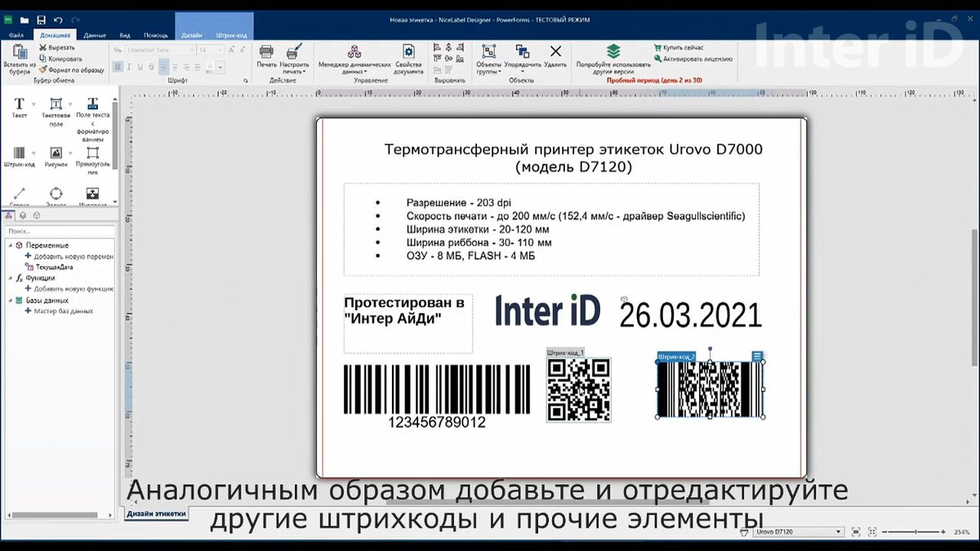Collapse the Функции tree node
Image resolution: width=980 pixels, height=551 pixels.
pyautogui.click(x=10, y=278)
